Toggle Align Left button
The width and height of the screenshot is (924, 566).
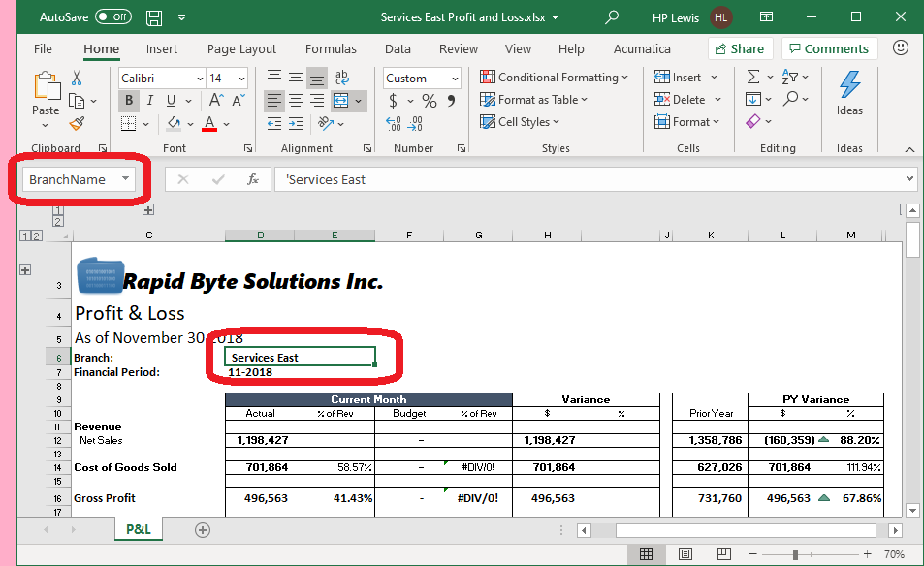pyautogui.click(x=274, y=101)
